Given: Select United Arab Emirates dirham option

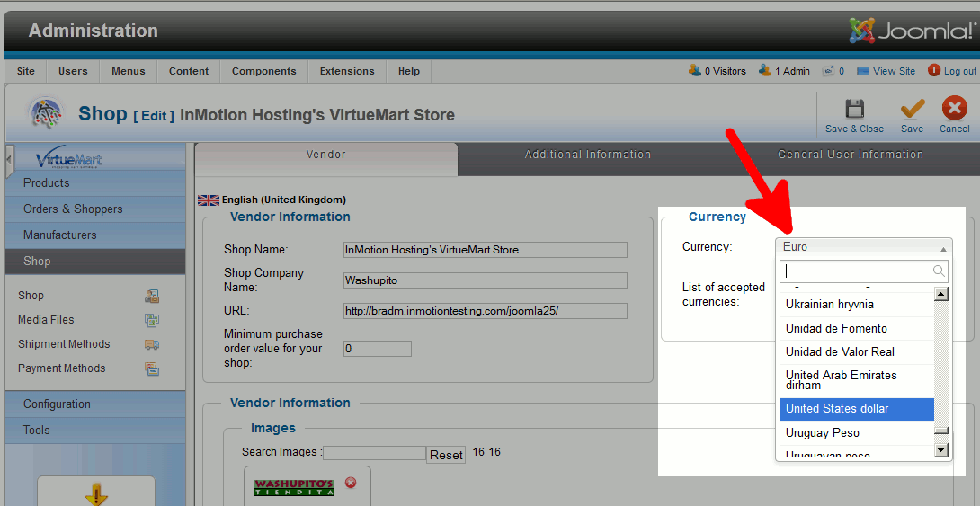Looking at the screenshot, I should [x=856, y=380].
